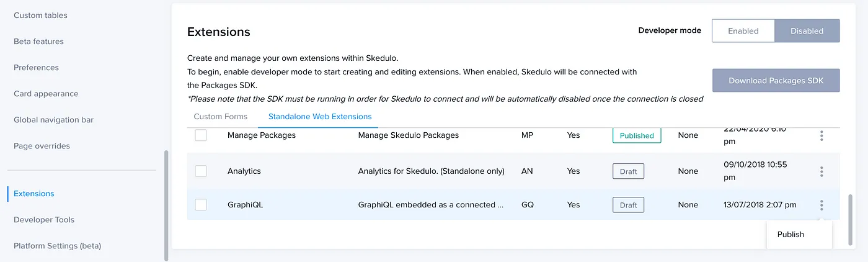Click 'Yes' in the Manage Packages row
Viewport: 868px width, 262px height.
[x=573, y=135]
